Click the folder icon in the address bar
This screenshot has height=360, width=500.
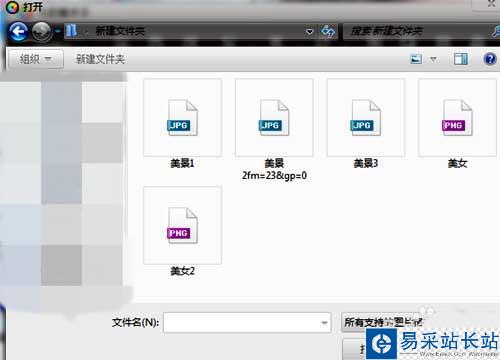click(x=71, y=31)
